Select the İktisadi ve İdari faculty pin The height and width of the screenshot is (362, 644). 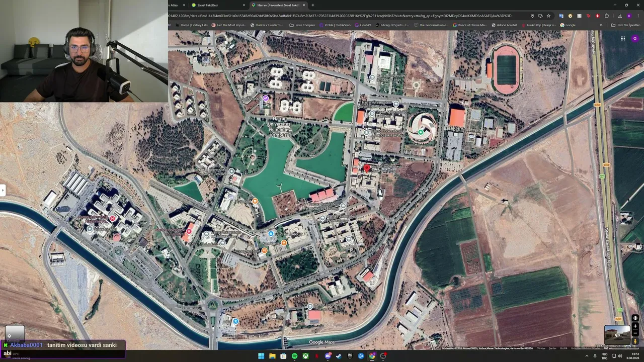[x=372, y=77]
